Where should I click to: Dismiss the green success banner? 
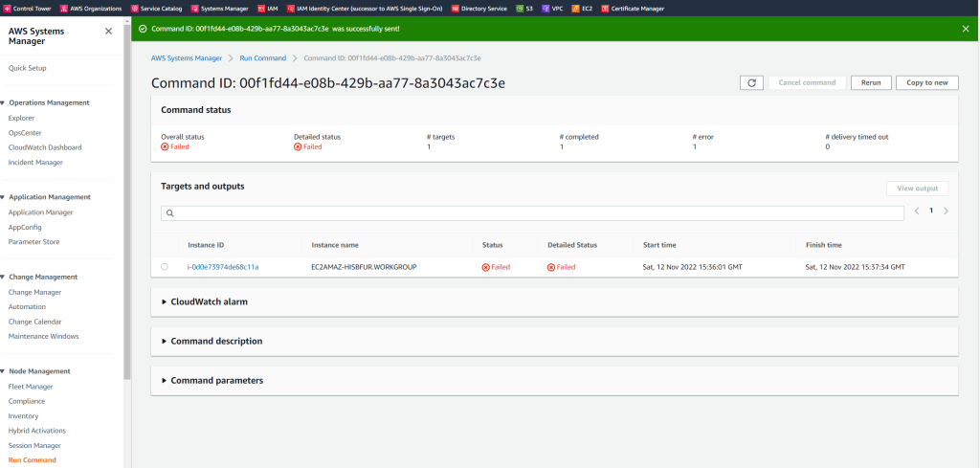[966, 29]
